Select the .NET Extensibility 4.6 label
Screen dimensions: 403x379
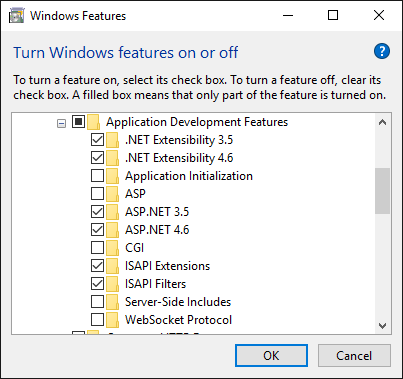179,158
